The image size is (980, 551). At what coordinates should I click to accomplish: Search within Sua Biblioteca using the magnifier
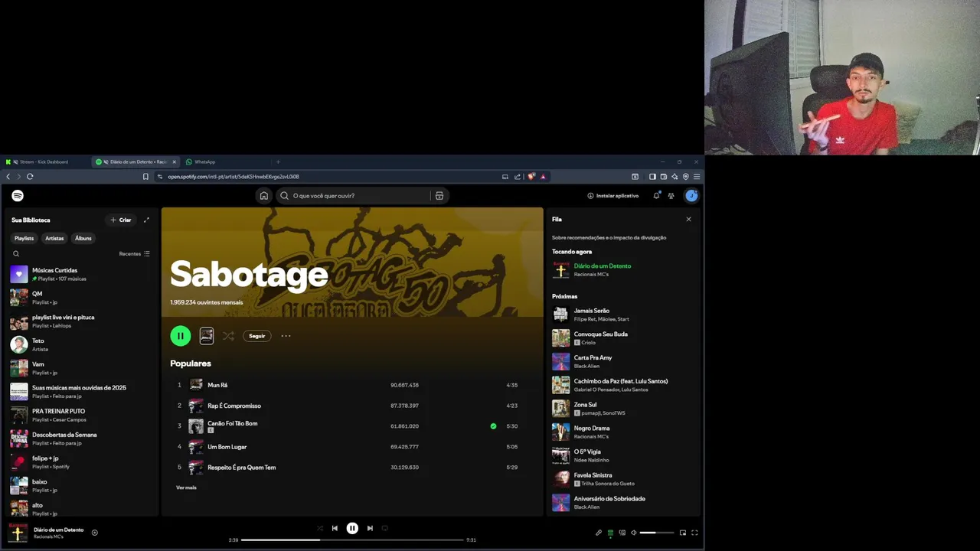tap(16, 254)
